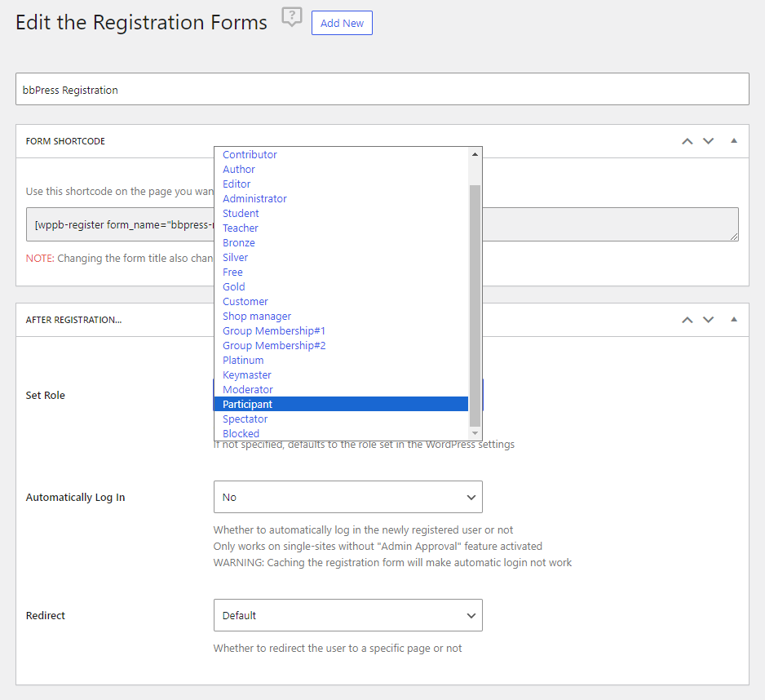
Task: Move Form Shortcode panel up
Action: tap(687, 141)
